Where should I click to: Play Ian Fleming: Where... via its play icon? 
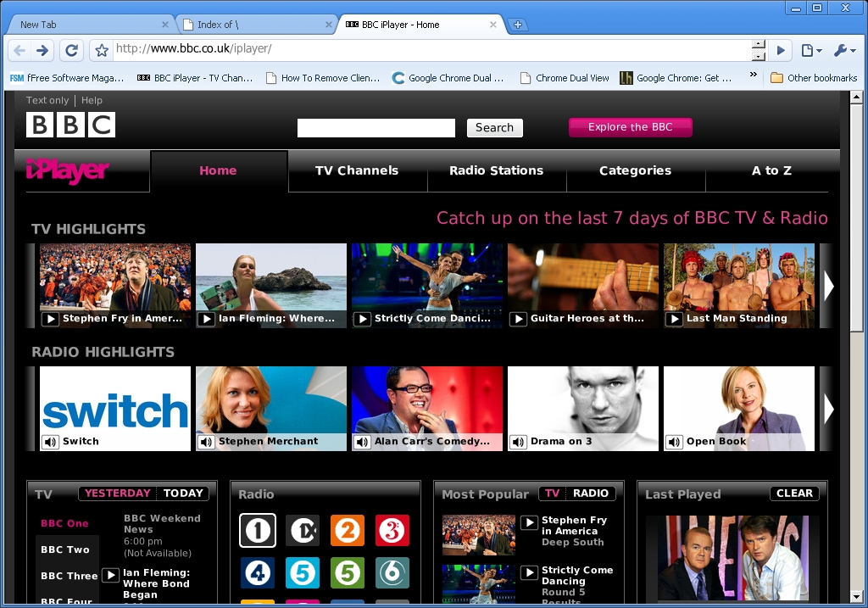(x=207, y=319)
